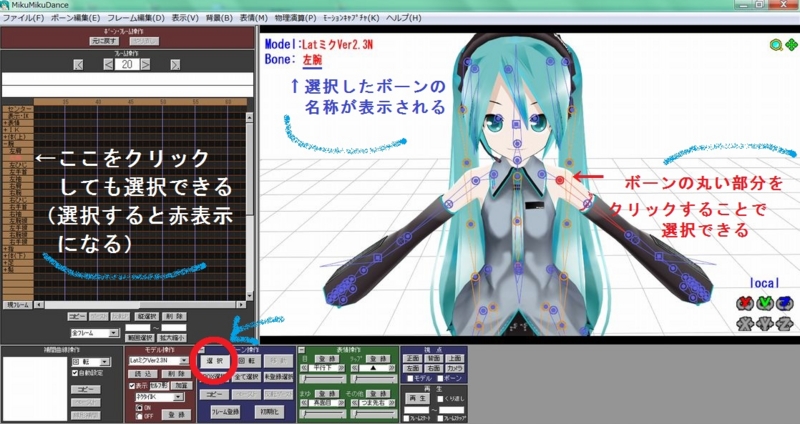Screen dimensions: 800x424
Task: Click the grey Z move handle icon
Action: (784, 323)
